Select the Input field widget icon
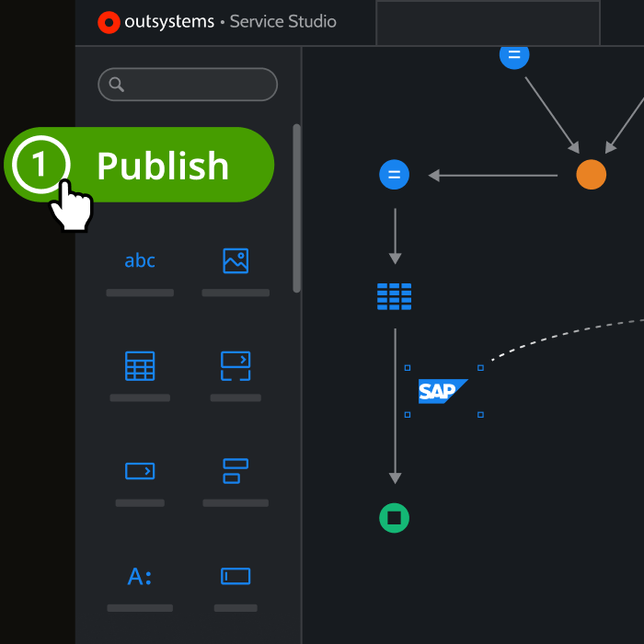644x644 pixels. (236, 576)
